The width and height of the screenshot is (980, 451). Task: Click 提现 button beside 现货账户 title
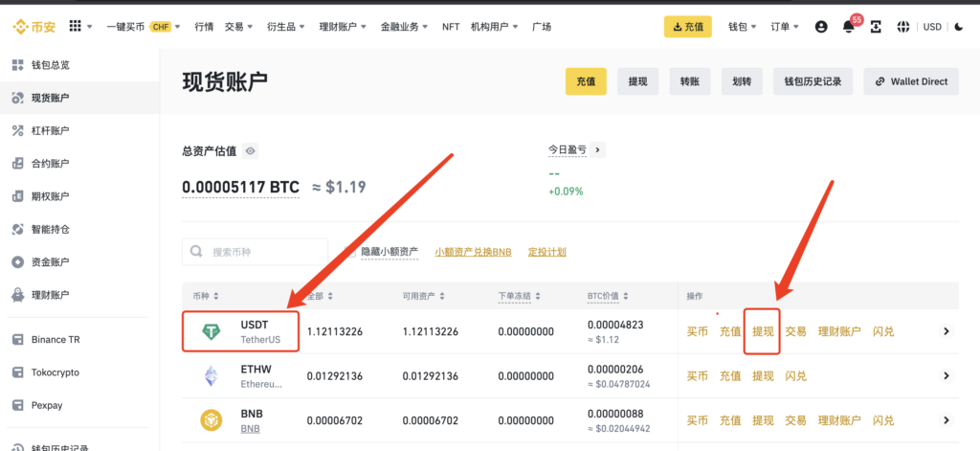pyautogui.click(x=637, y=81)
